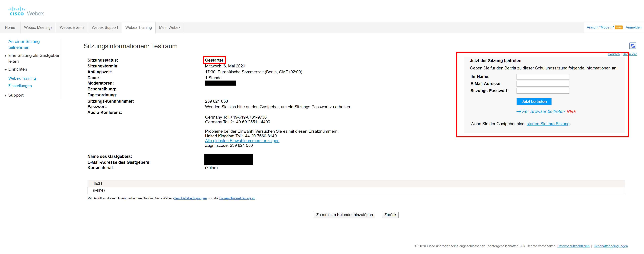Click the date 'Mittwoch, 6. Mai 2020'
This screenshot has width=644, height=254.
[225, 66]
